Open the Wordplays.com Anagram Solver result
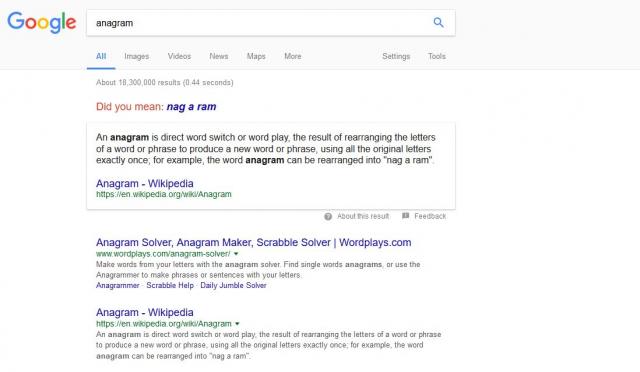This screenshot has height=372, width=640. pos(253,242)
